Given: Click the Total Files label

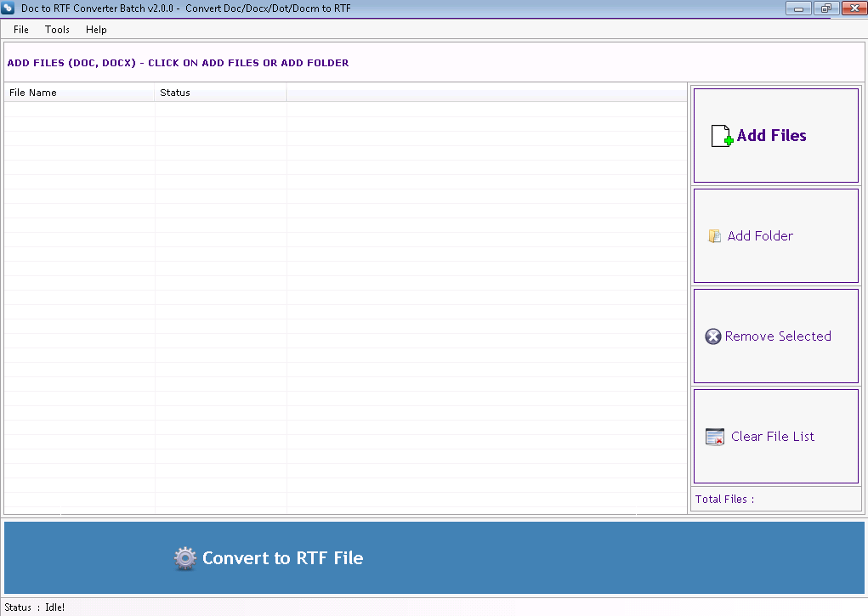Looking at the screenshot, I should [x=724, y=500].
